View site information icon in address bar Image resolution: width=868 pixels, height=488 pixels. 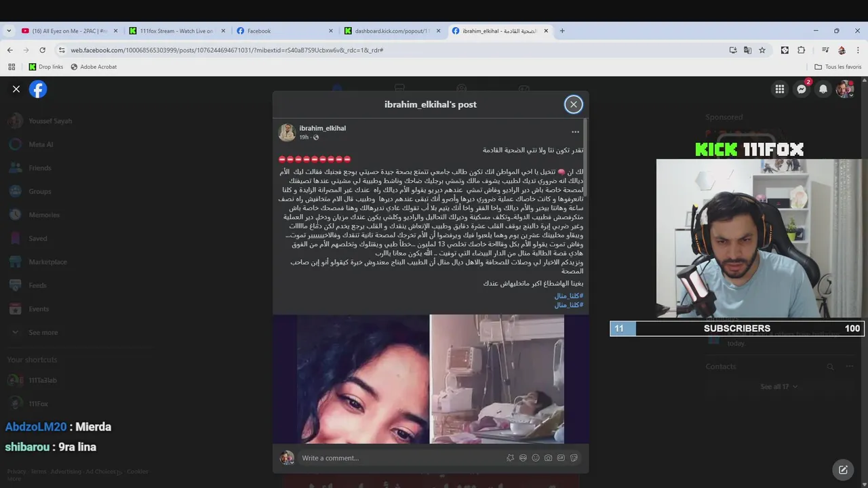(62, 50)
